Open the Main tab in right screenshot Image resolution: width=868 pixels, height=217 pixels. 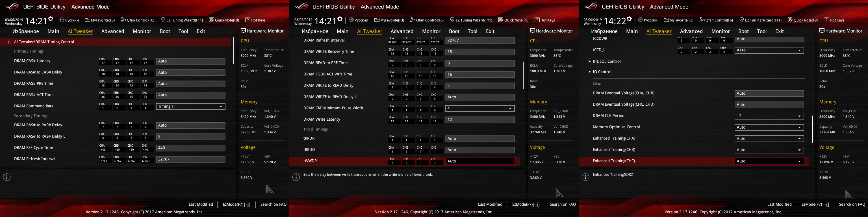pos(632,31)
